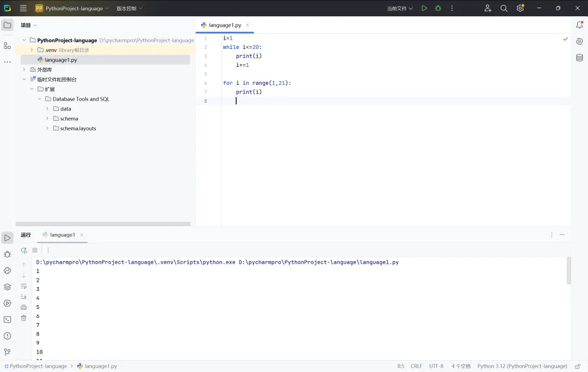Change UTF-8 file encoding

(436, 366)
